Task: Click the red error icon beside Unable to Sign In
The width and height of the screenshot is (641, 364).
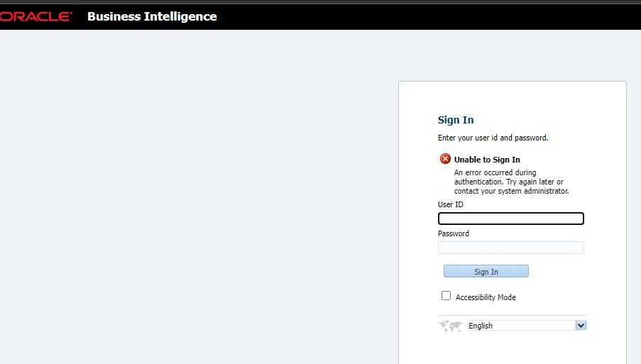Action: (x=445, y=159)
